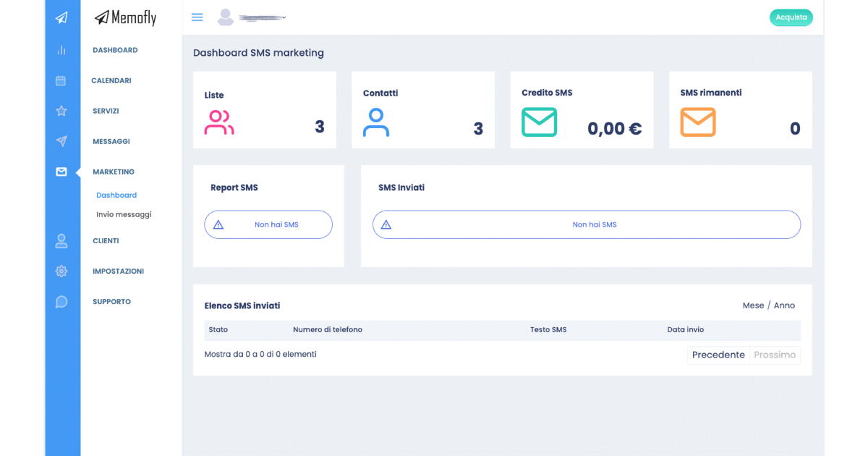Expand the user account dropdown
Screen dimensions: 868x456
coord(252,17)
